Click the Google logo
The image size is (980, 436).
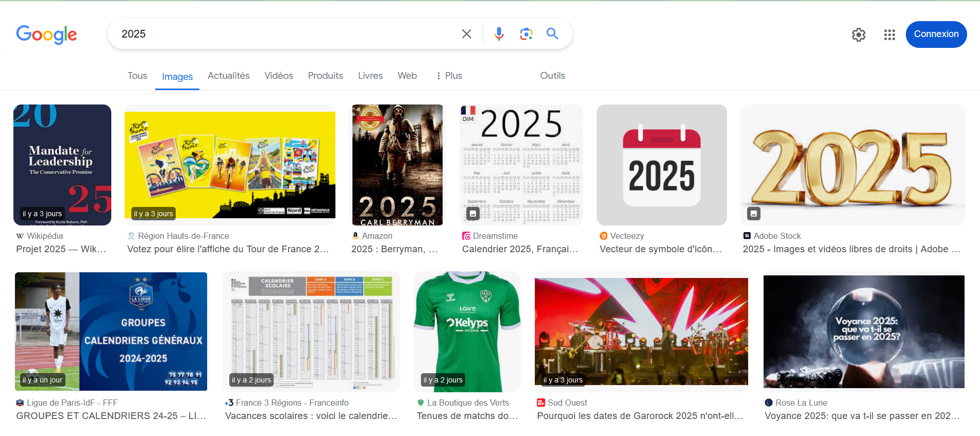pos(46,34)
